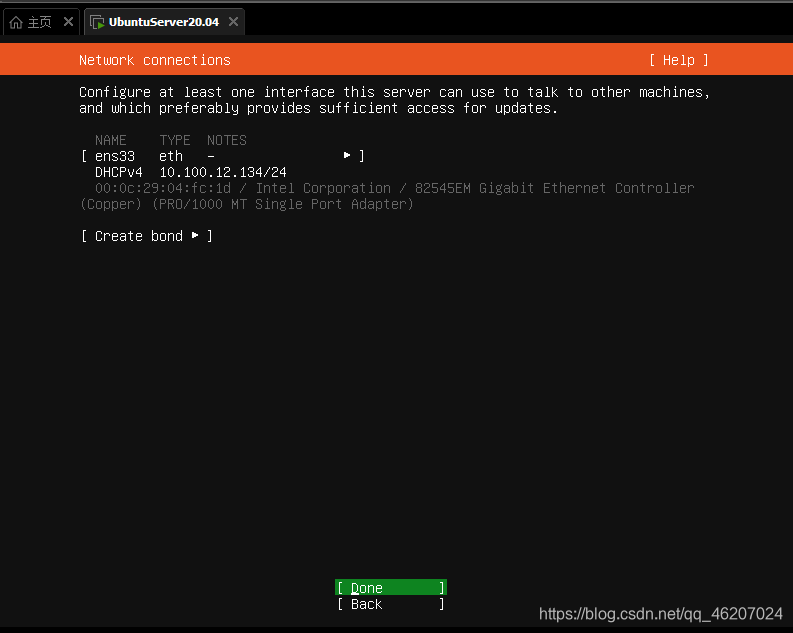Viewport: 793px width, 633px height.
Task: Click the home icon on the 主页 tab
Action: pyautogui.click(x=16, y=22)
